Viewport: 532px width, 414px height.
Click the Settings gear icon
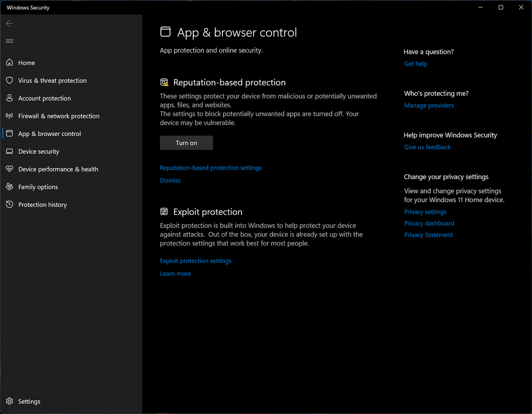(x=10, y=401)
